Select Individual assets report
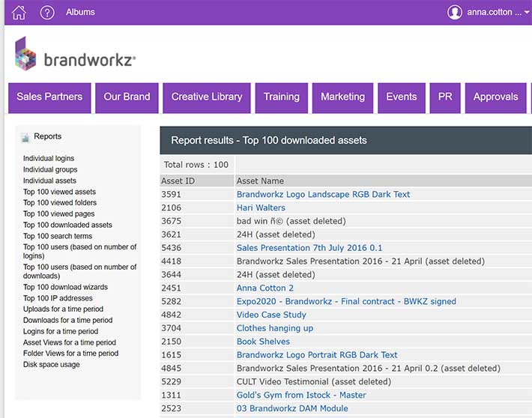This screenshot has height=418, width=532. click(49, 181)
